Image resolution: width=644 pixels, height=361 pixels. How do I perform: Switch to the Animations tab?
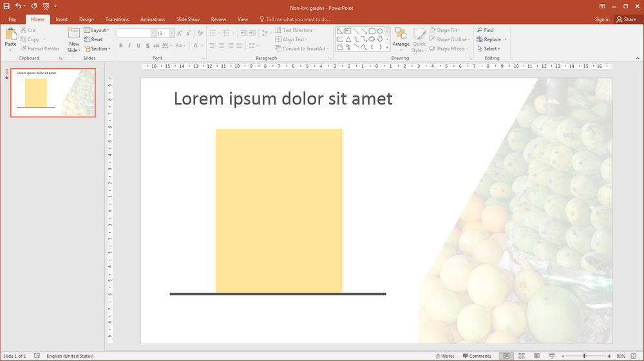click(x=153, y=19)
